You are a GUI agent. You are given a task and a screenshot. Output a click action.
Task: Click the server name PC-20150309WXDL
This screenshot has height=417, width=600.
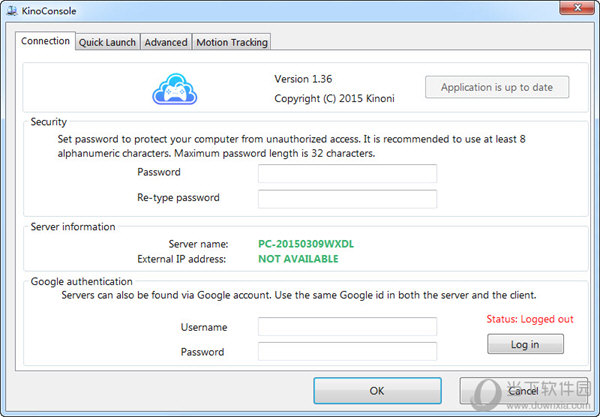(306, 244)
